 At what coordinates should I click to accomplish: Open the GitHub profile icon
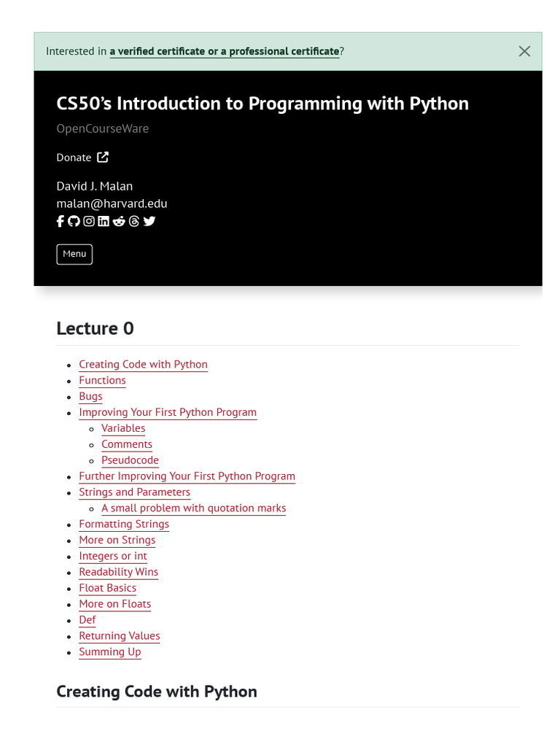[74, 221]
